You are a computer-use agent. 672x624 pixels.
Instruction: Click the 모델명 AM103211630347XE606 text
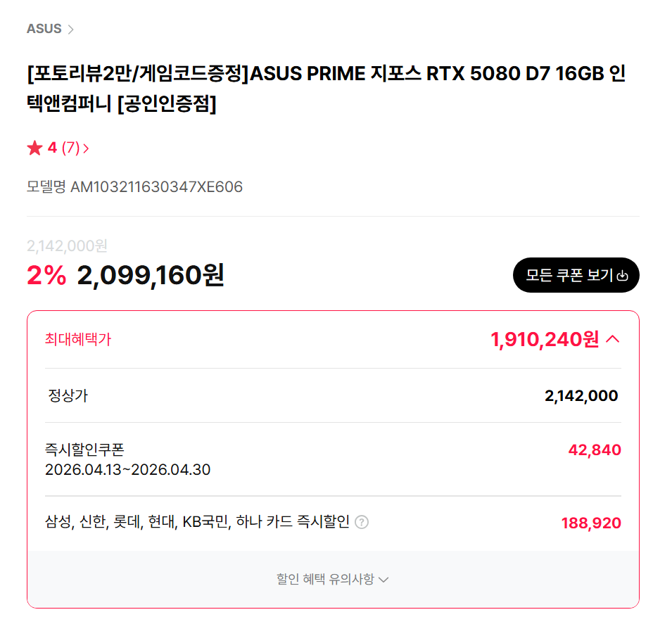pos(134,187)
